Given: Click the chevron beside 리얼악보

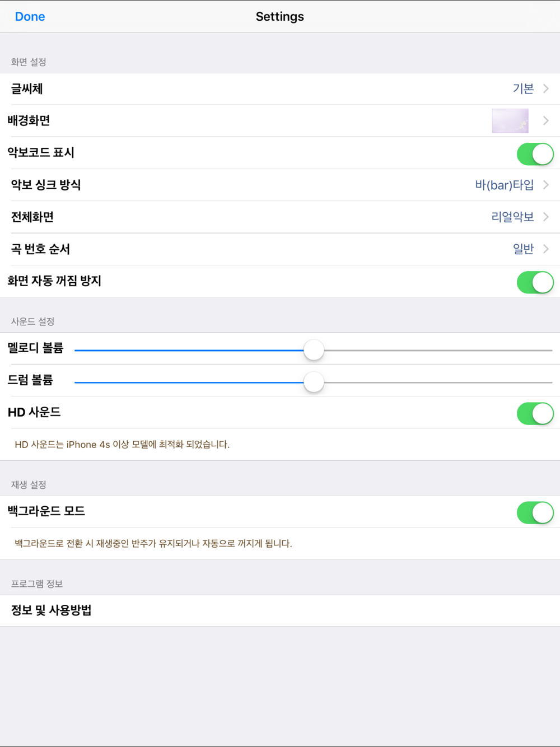Looking at the screenshot, I should pyautogui.click(x=546, y=217).
